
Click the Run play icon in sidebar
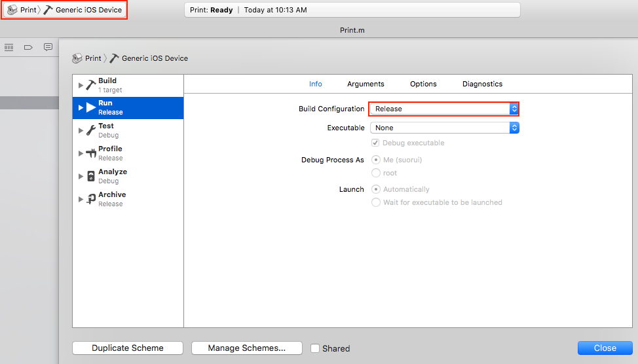click(x=91, y=107)
